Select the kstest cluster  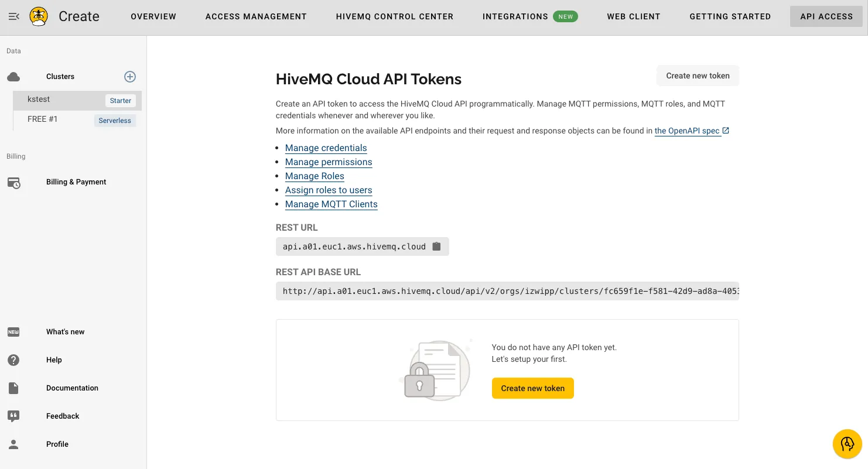click(77, 100)
